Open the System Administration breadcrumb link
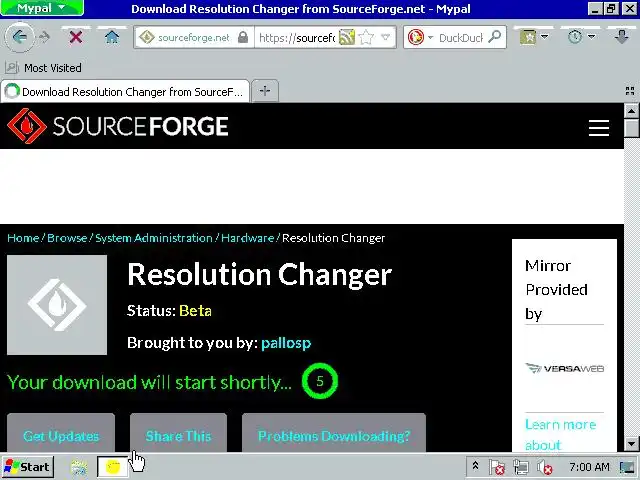This screenshot has width=640, height=480. (153, 238)
